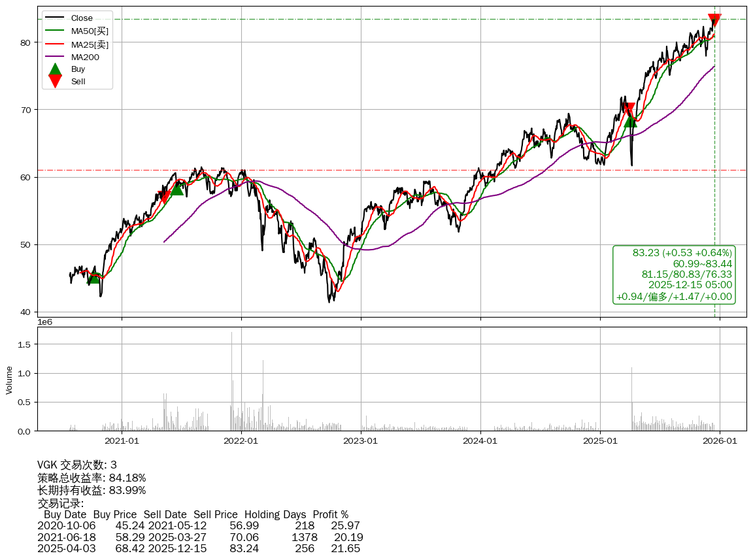Click the 2025-01 x-axis date label
Viewport: 753px width, 560px height.
600,441
